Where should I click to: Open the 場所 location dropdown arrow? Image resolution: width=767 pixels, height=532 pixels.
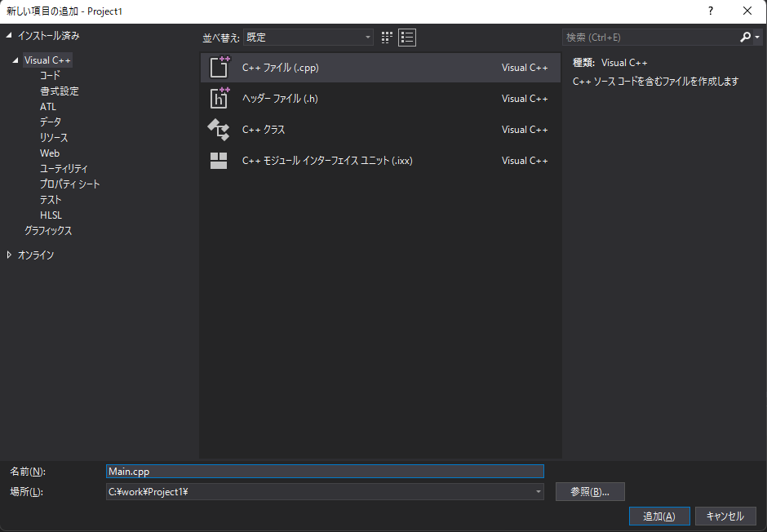coord(536,491)
